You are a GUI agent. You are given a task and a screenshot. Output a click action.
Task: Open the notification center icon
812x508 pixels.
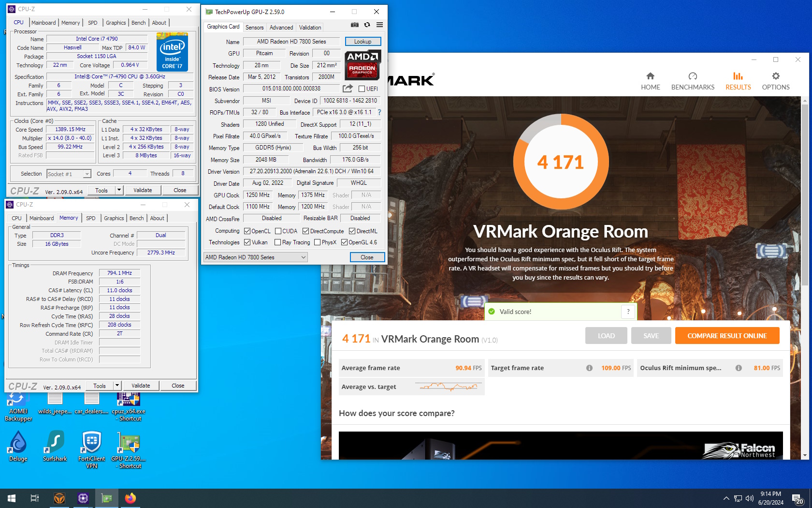coord(797,498)
